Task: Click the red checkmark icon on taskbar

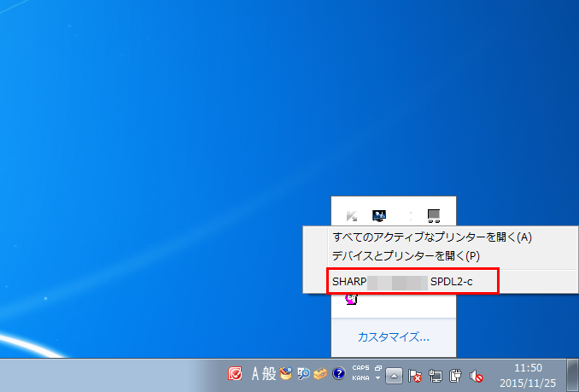Action: point(235,374)
